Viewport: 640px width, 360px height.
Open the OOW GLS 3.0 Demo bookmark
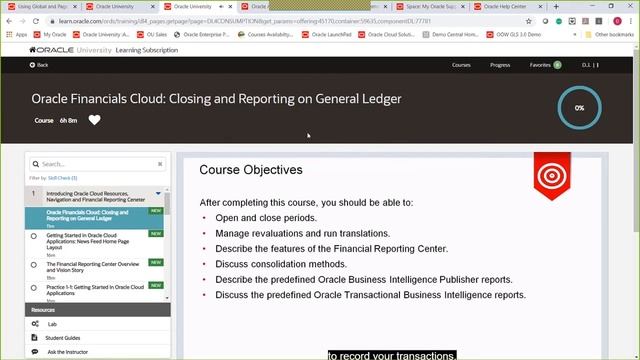coord(513,35)
